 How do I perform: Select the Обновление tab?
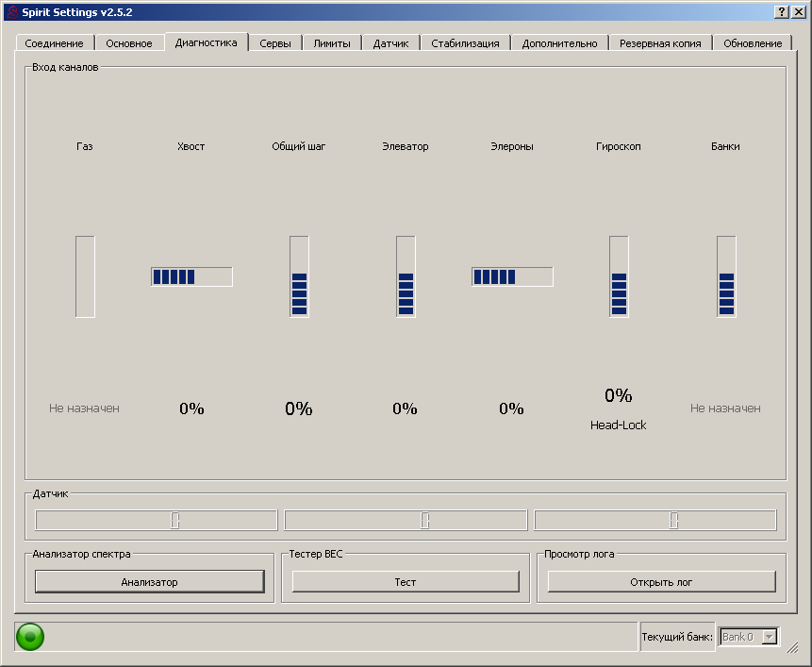(752, 43)
